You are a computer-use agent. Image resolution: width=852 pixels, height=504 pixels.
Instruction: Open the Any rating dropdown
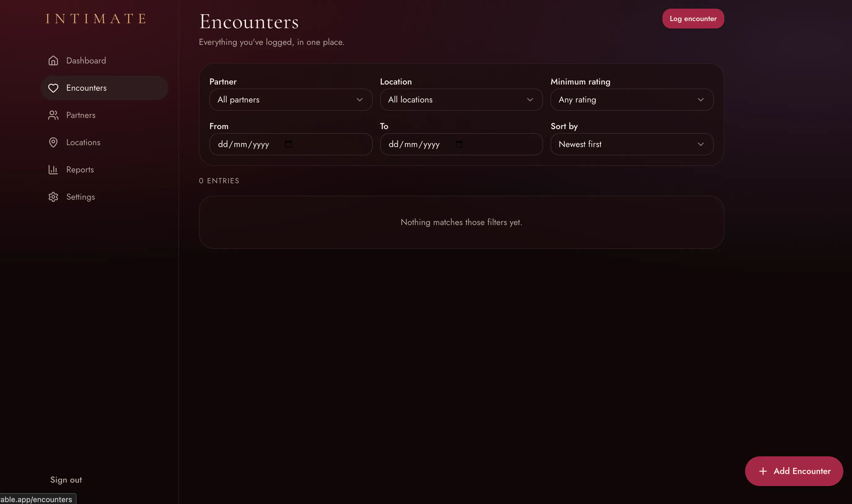[x=632, y=99]
